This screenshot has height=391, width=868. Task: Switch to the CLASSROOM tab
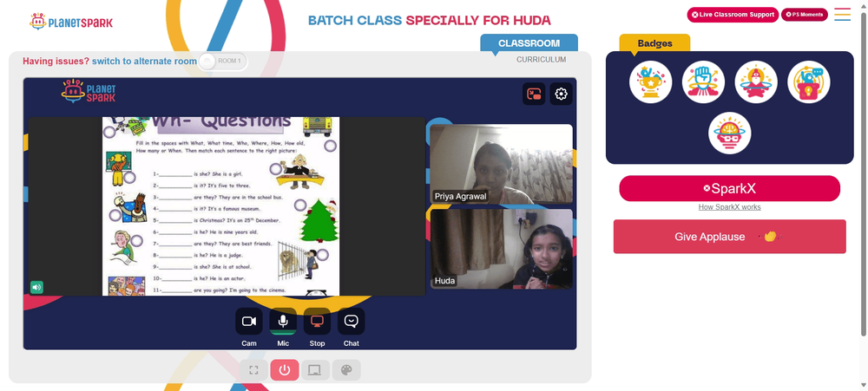click(529, 43)
